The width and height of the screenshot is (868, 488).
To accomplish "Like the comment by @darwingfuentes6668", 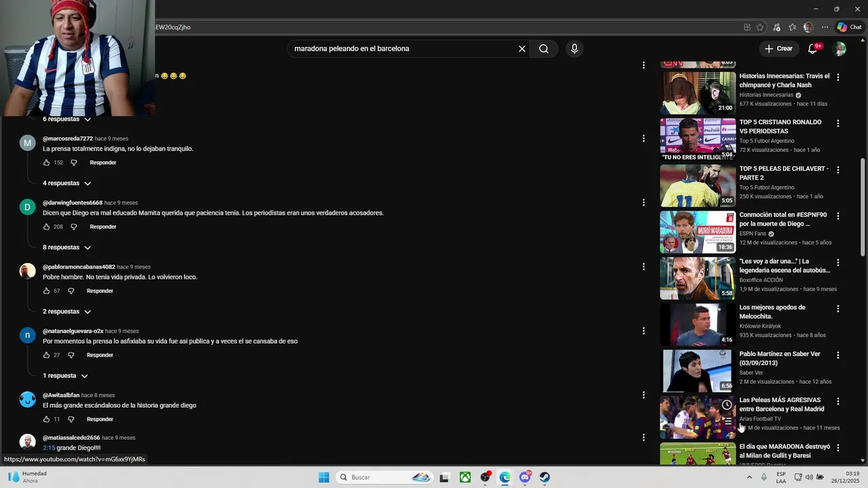I will 46,227.
